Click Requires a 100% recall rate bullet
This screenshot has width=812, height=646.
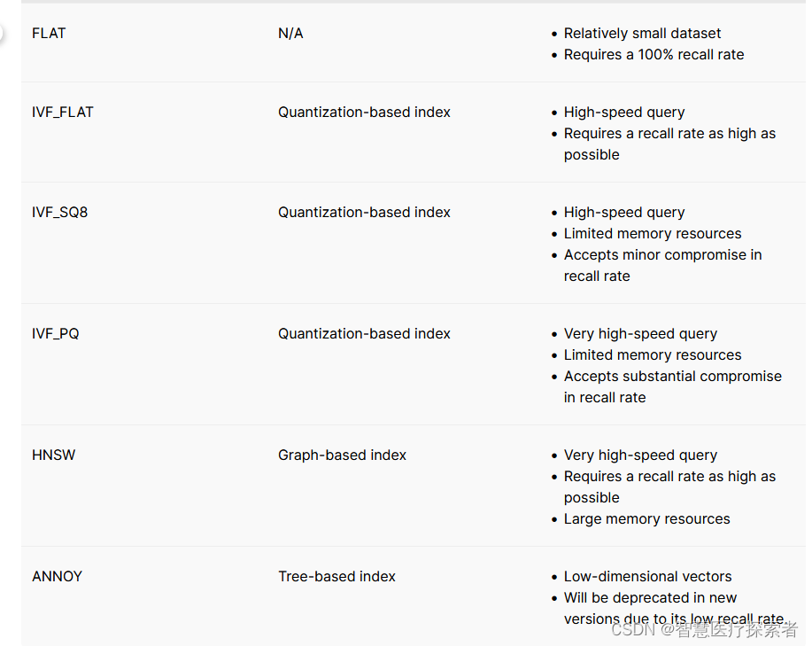653,54
